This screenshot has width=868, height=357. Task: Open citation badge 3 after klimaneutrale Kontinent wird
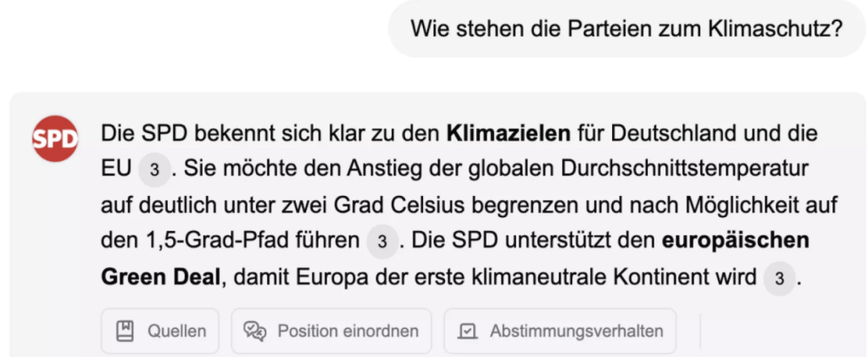coord(778,278)
